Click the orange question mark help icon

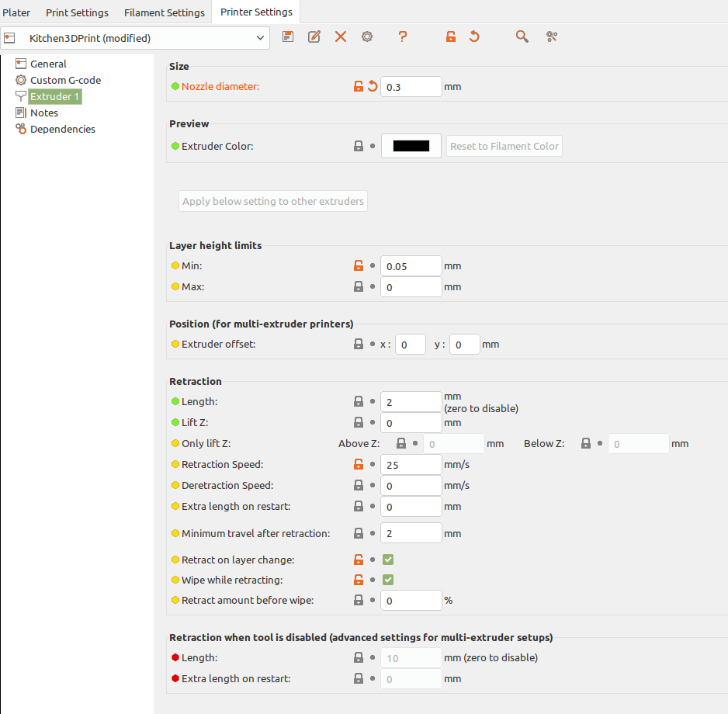[x=402, y=36]
